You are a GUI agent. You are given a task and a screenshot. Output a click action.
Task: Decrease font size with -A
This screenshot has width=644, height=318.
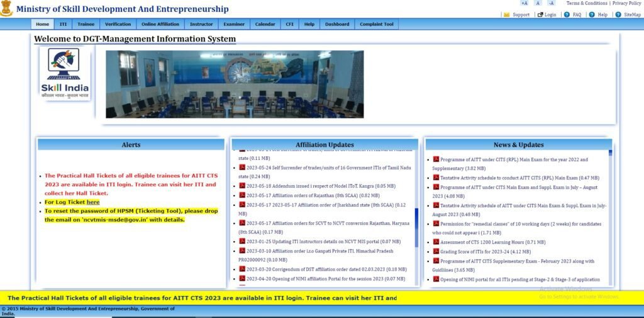pyautogui.click(x=551, y=3)
